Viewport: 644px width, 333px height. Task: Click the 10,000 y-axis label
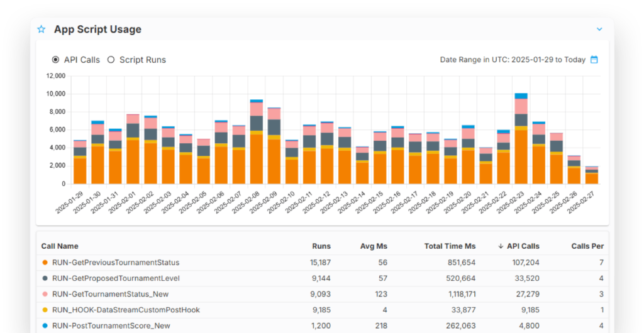(x=56, y=94)
